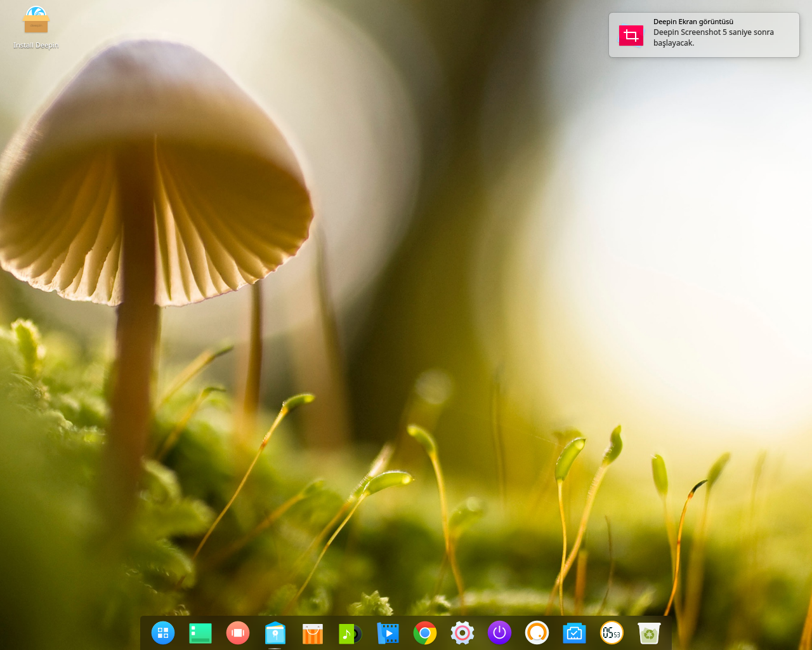The image size is (812, 650).
Task: Open Control Center settings gear
Action: (462, 633)
